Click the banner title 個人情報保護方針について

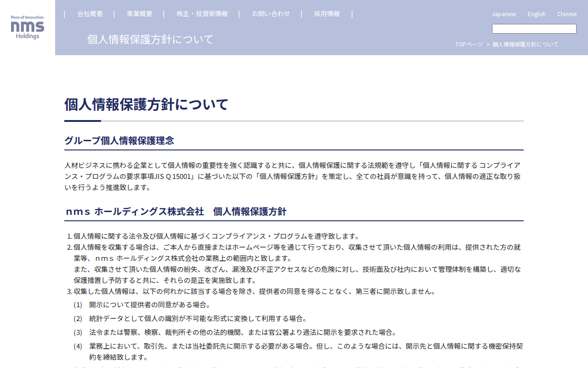tap(150, 39)
